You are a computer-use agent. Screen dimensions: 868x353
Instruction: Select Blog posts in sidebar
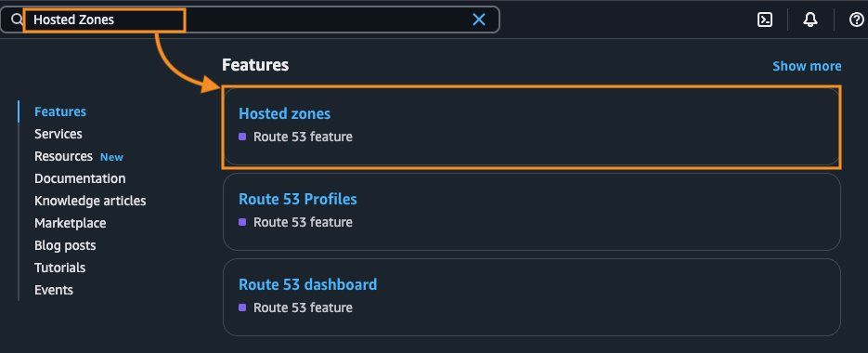coord(65,245)
